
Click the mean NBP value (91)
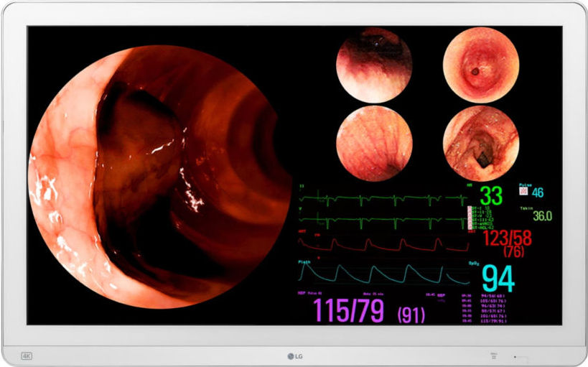pos(411,313)
